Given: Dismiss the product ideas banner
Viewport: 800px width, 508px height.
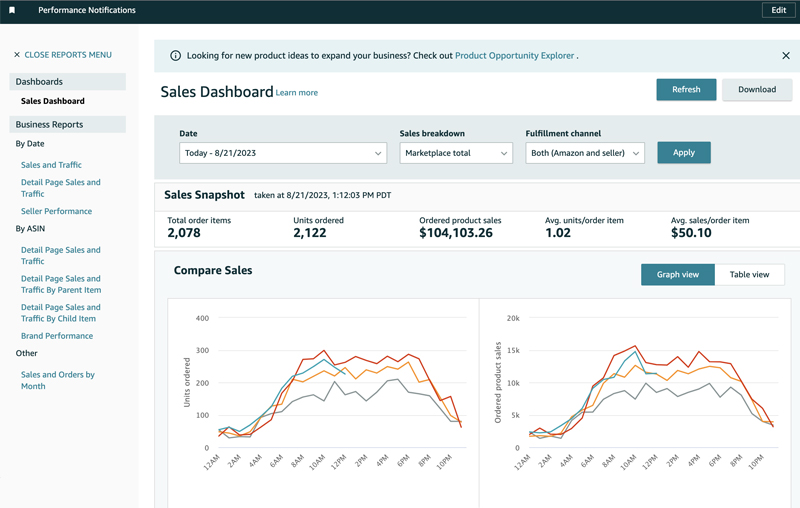Looking at the screenshot, I should [x=786, y=56].
